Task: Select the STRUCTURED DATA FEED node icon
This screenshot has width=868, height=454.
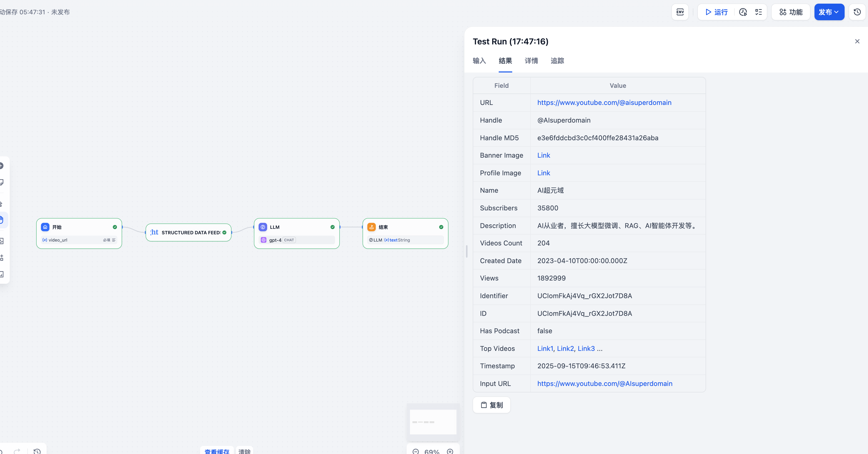Action: (x=154, y=232)
